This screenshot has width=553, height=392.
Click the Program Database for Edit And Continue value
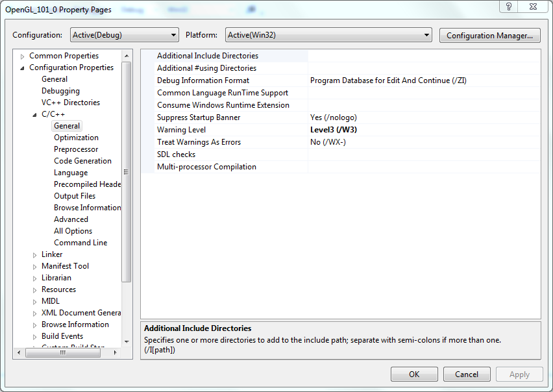pos(388,80)
